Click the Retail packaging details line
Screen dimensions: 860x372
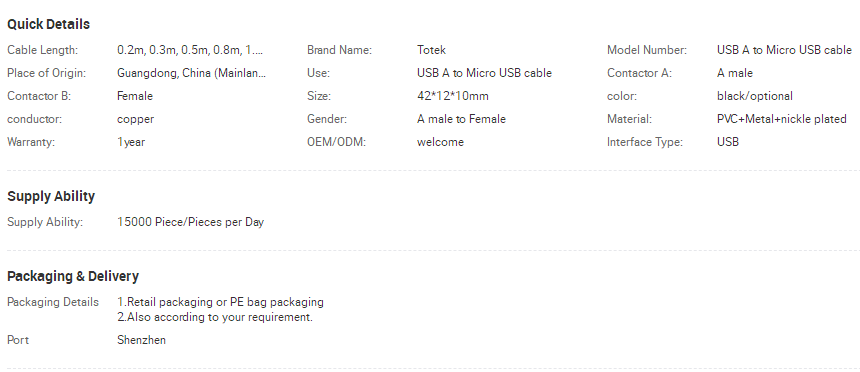tap(220, 302)
